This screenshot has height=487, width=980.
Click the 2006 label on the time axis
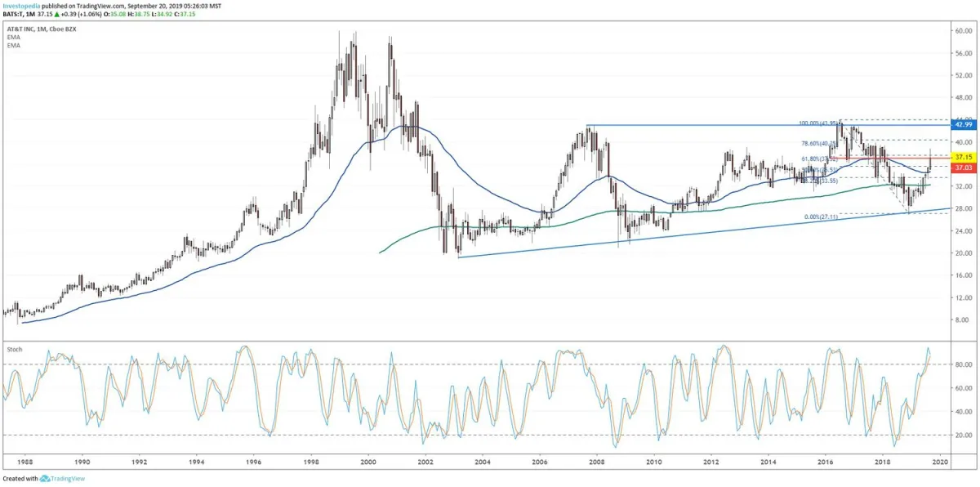point(540,462)
